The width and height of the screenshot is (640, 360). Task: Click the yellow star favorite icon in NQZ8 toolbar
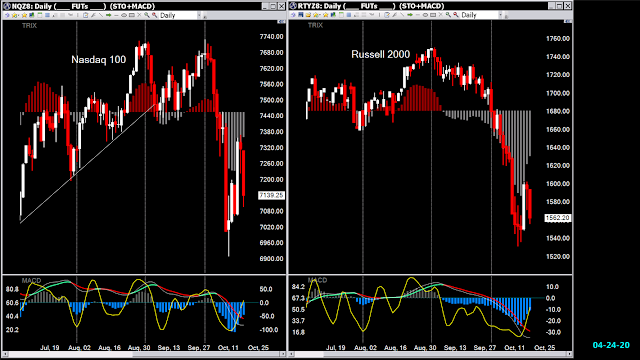[x=24, y=15]
